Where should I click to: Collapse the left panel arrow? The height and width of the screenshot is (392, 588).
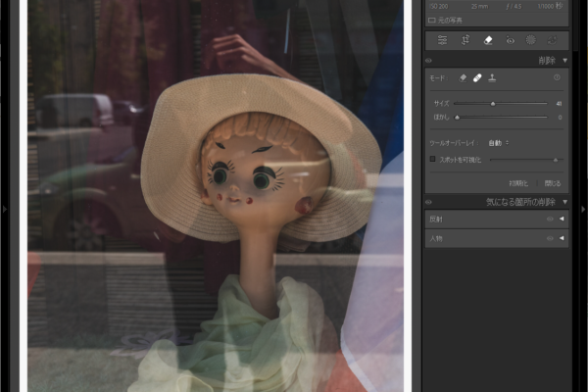pyautogui.click(x=4, y=209)
